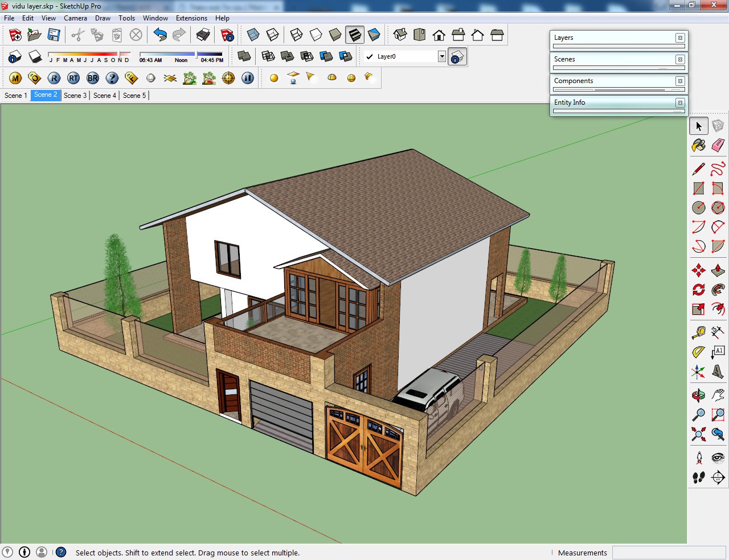Switch to Iso standard view
This screenshot has height=560, width=729.
point(400,35)
